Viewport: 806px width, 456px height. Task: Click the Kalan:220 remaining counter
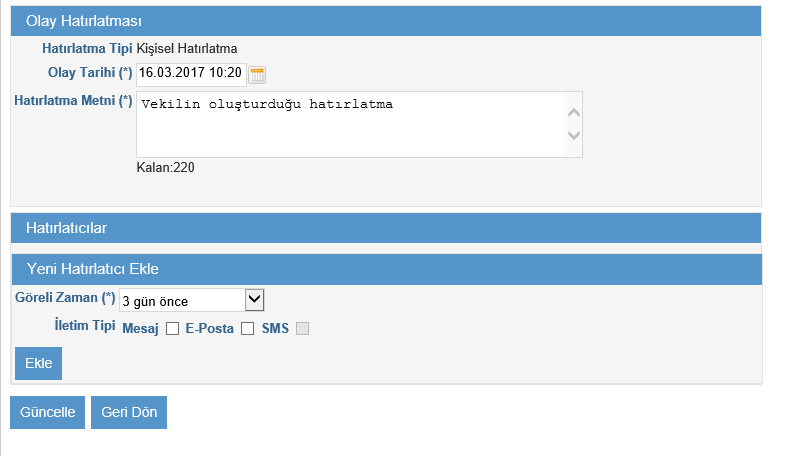pos(166,168)
